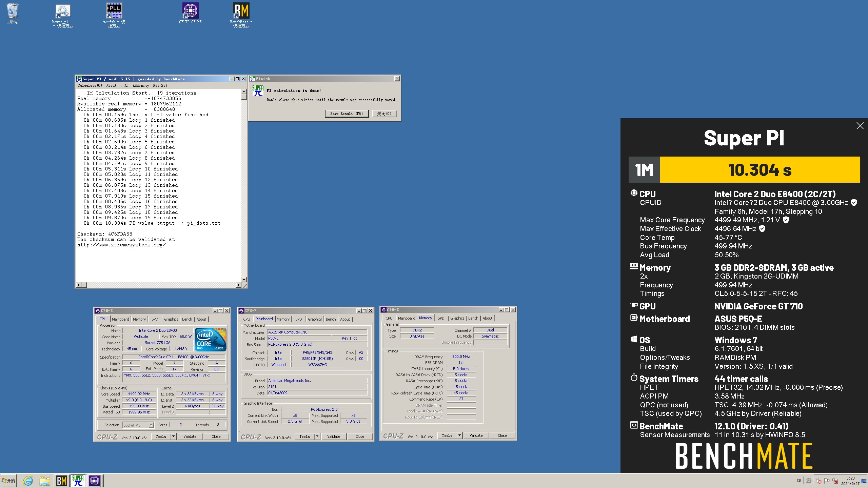Viewport: 868px width, 488px height.
Task: Open the Recycle Bin desktop icon
Action: coord(13,14)
